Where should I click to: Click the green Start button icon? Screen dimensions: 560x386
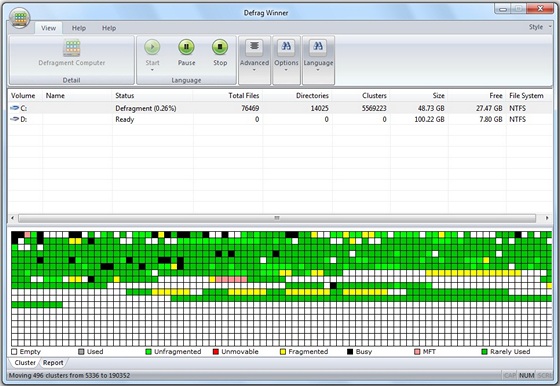[152, 47]
